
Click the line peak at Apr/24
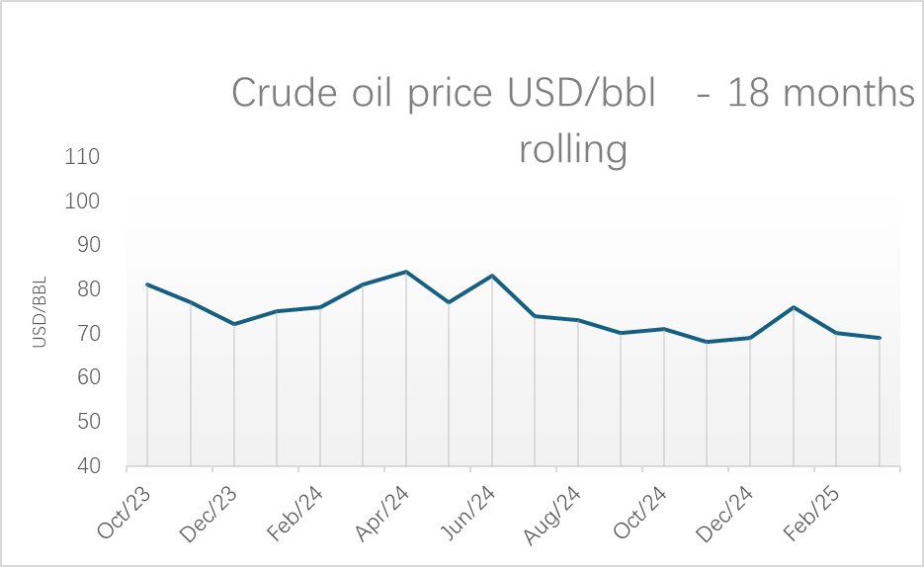406,272
